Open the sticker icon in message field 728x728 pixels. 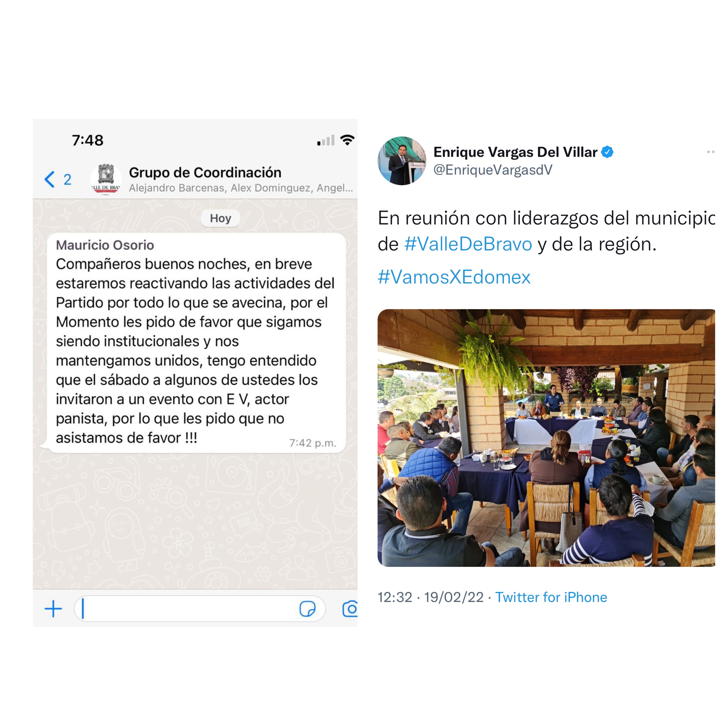(x=307, y=609)
